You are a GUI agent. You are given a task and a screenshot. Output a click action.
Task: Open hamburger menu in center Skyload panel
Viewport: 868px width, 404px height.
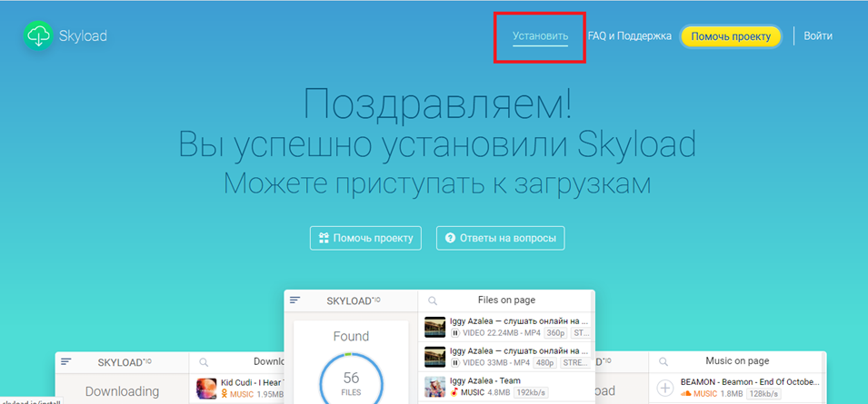click(x=295, y=301)
